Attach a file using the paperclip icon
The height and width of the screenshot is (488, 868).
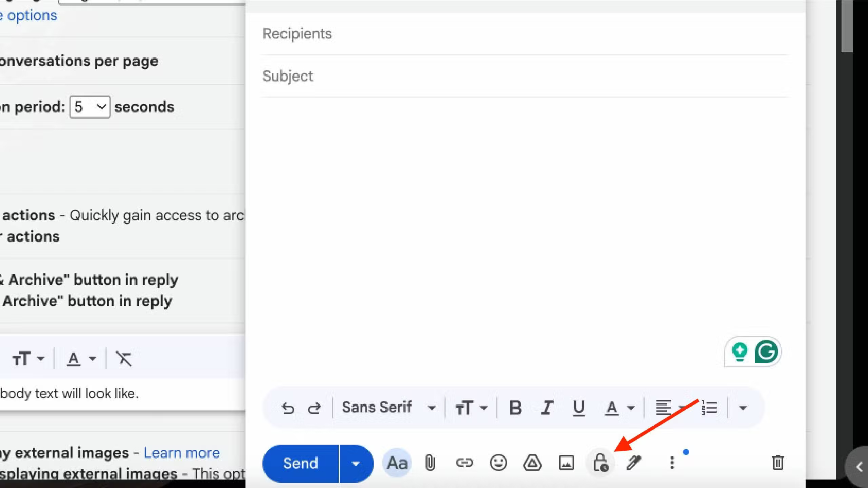(x=430, y=463)
